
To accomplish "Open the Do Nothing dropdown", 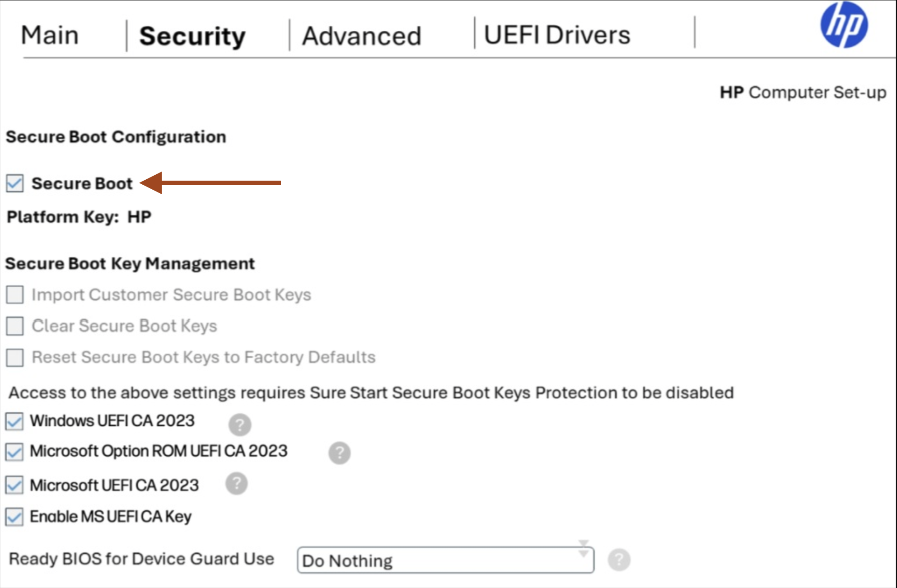I will coord(445,560).
